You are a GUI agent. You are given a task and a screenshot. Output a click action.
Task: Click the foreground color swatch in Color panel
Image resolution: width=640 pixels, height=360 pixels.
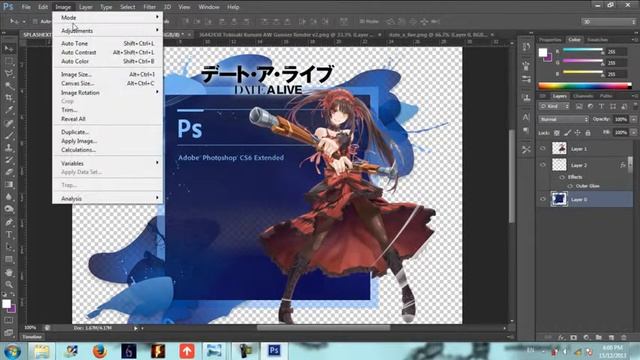point(543,52)
